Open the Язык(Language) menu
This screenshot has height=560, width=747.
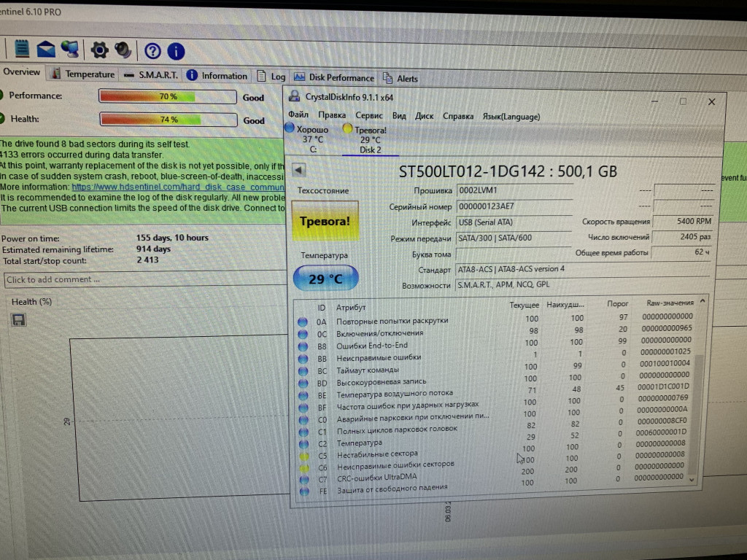(x=511, y=117)
